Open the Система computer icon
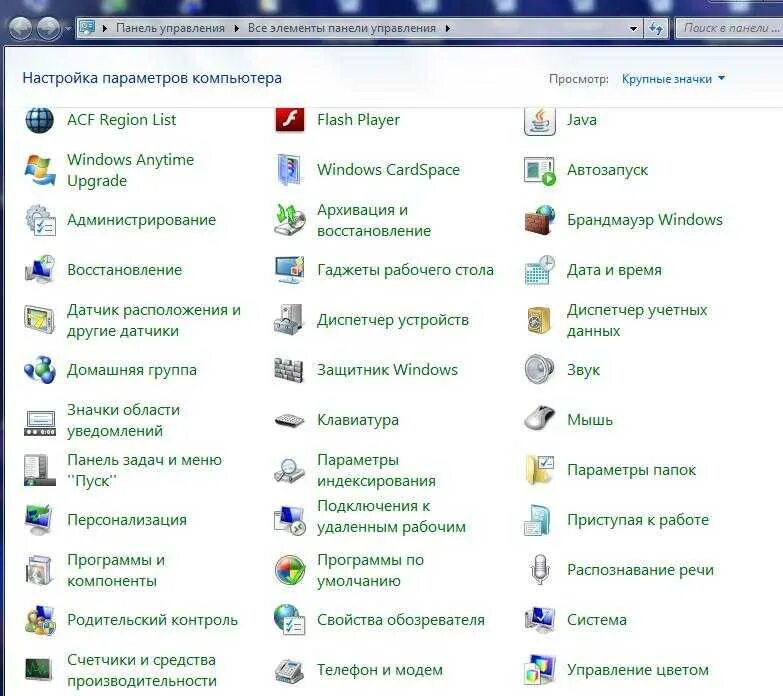 pos(540,620)
